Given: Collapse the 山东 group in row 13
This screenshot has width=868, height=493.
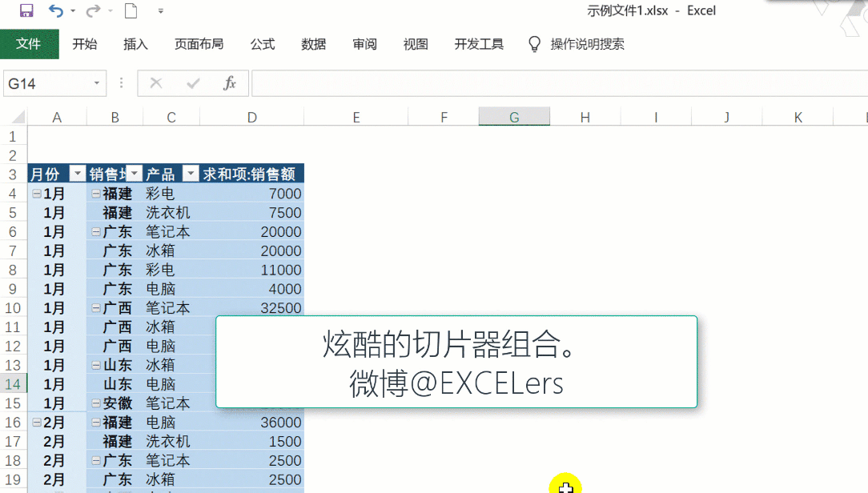Looking at the screenshot, I should [95, 365].
